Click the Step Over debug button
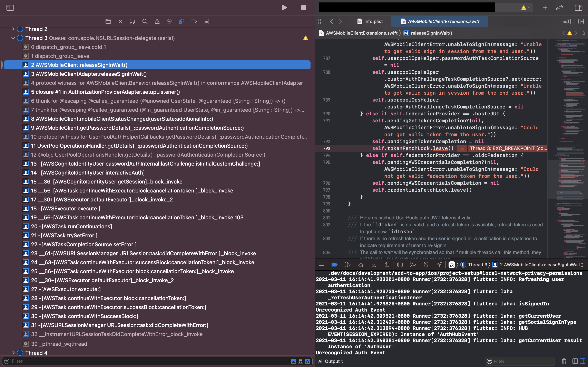The image size is (588, 367). tap(361, 265)
